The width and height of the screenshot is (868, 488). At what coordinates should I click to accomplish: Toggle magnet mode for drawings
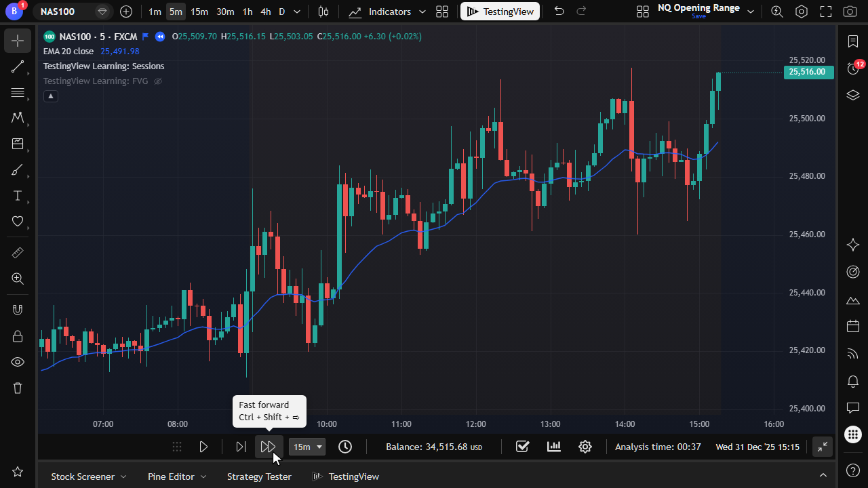pos(18,310)
